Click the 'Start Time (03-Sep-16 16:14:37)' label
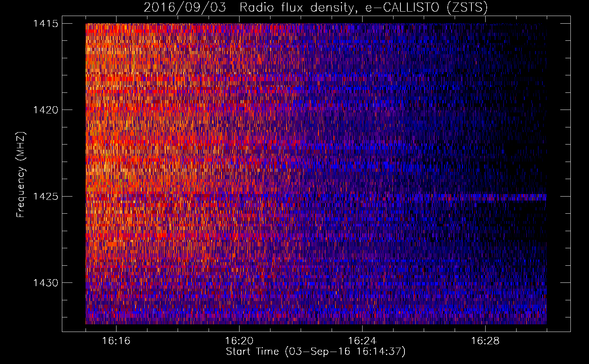Screen dimensions: 589x364 [316, 352]
